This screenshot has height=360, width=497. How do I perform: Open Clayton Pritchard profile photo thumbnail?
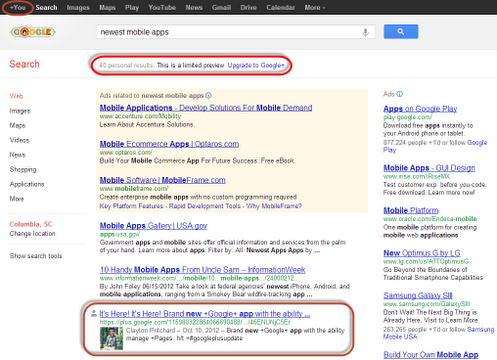click(x=111, y=338)
